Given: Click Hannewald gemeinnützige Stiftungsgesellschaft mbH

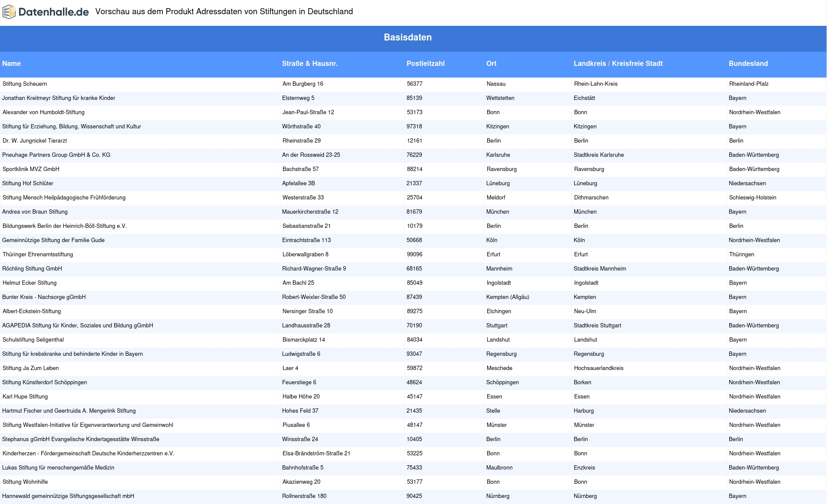Looking at the screenshot, I should [68, 496].
